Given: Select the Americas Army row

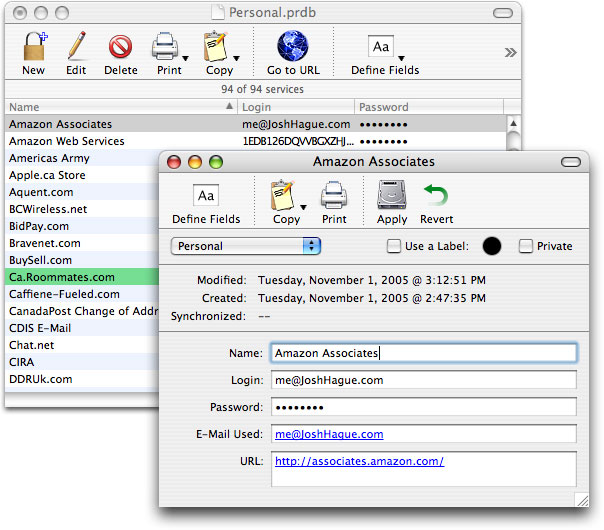Looking at the screenshot, I should tap(82, 158).
